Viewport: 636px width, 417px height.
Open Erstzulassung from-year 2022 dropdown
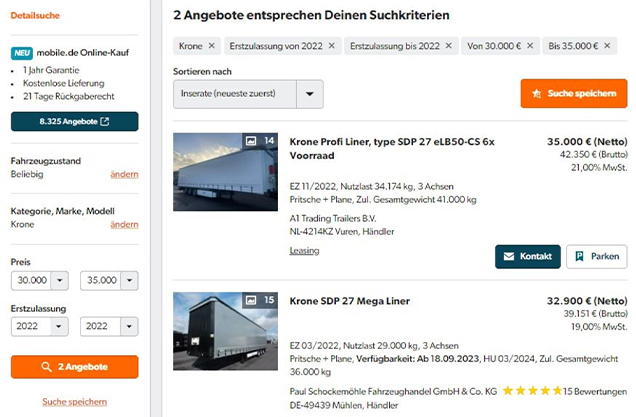point(59,327)
